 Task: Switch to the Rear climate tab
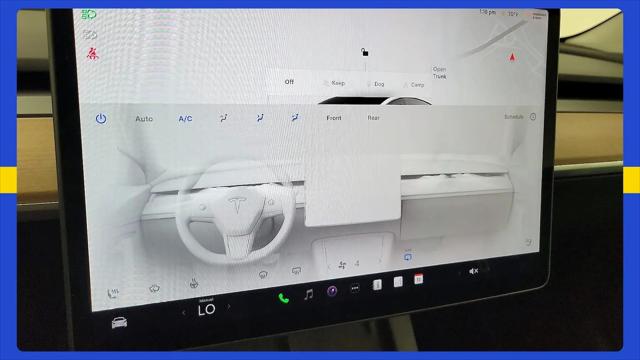click(373, 118)
